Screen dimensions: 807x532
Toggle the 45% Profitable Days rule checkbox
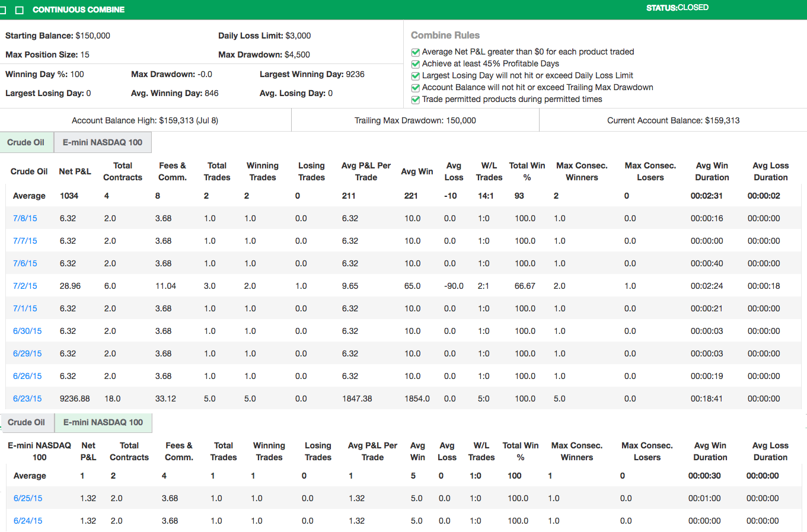pos(415,64)
